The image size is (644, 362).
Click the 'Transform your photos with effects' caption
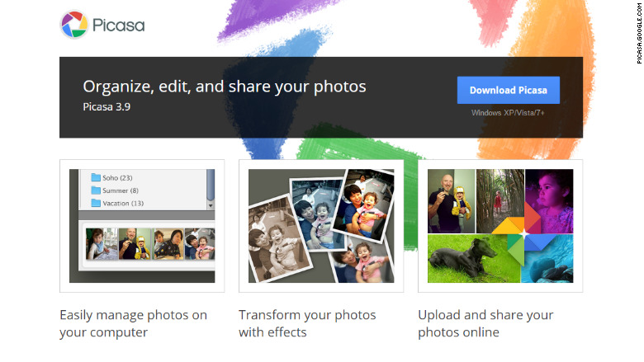pos(307,323)
